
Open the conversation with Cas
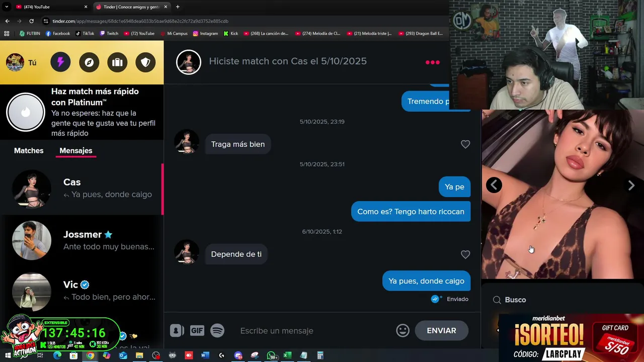[x=82, y=189]
